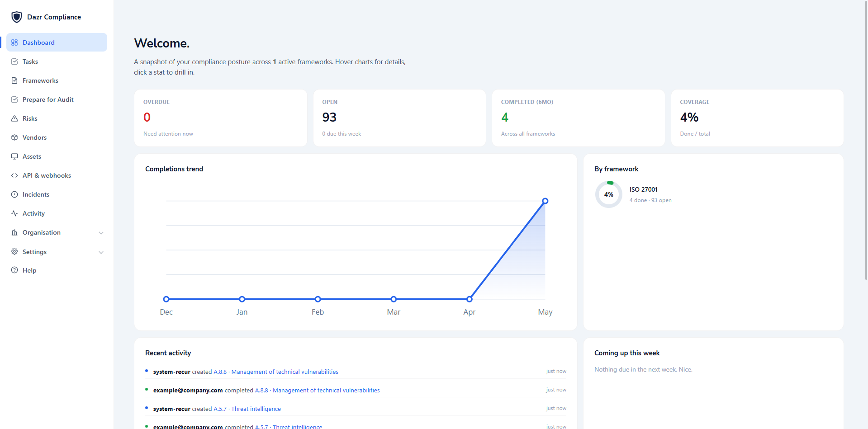
Task: Click the "Across all frameworks" caption
Action: click(x=528, y=134)
